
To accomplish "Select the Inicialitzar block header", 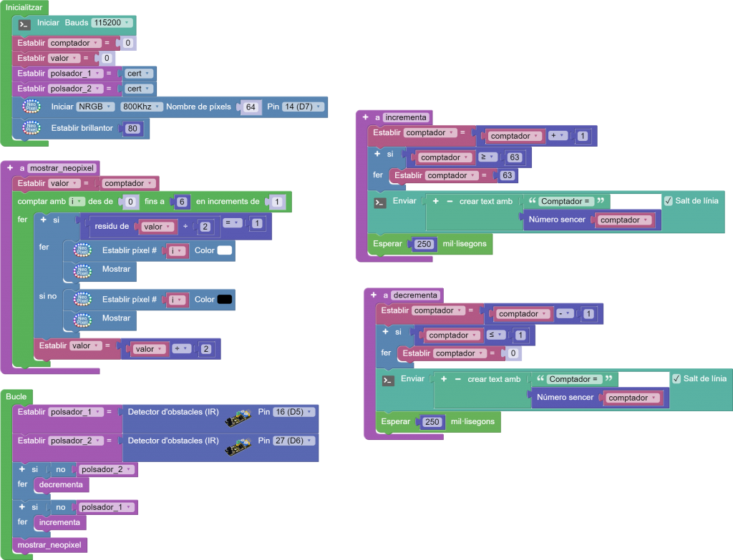I will click(22, 7).
